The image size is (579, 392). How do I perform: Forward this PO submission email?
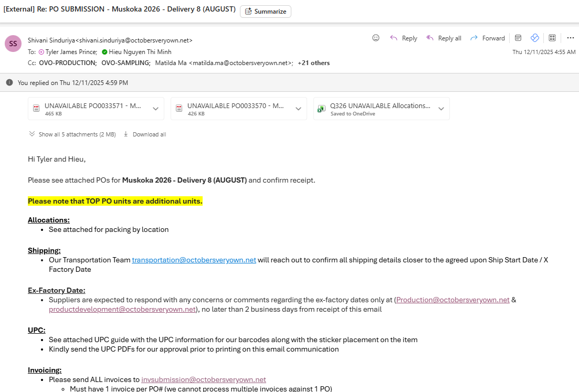pos(487,38)
